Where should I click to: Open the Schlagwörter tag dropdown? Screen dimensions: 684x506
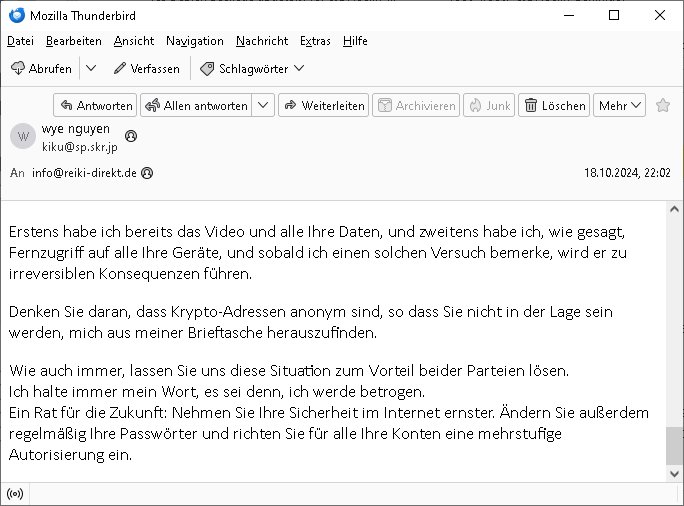[x=252, y=68]
